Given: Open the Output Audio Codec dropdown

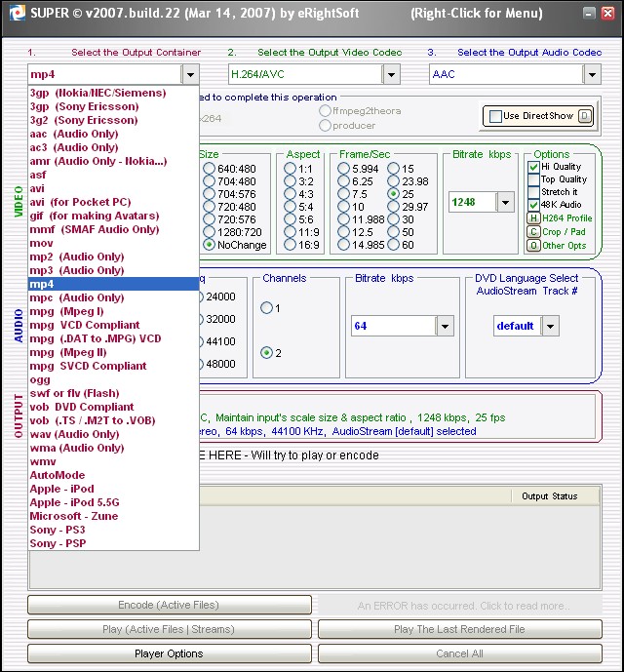Looking at the screenshot, I should (592, 74).
